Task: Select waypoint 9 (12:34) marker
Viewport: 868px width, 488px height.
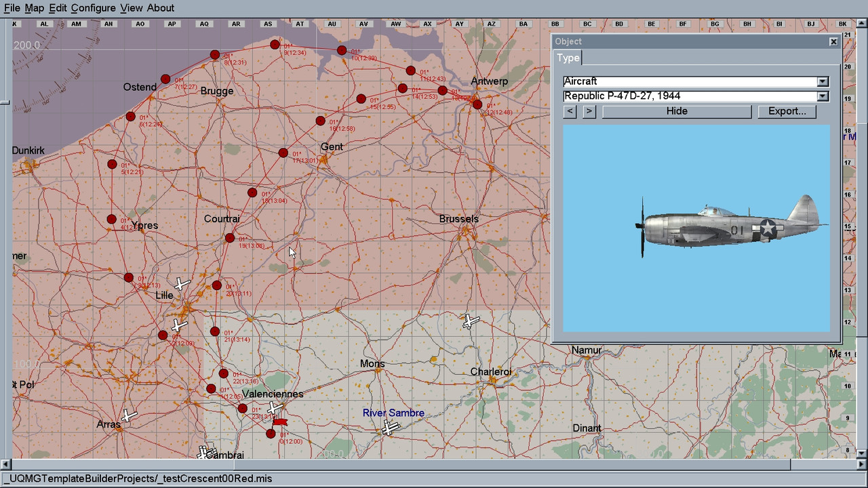Action: (x=275, y=45)
